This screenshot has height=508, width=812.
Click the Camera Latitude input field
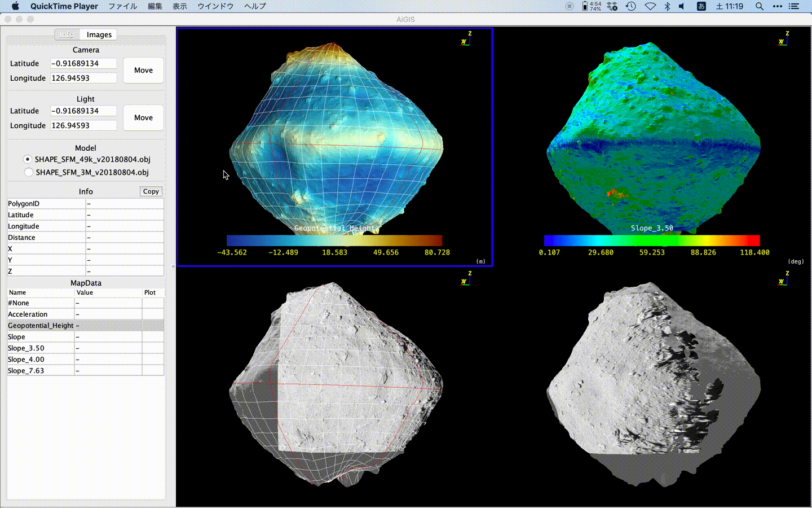coord(83,63)
